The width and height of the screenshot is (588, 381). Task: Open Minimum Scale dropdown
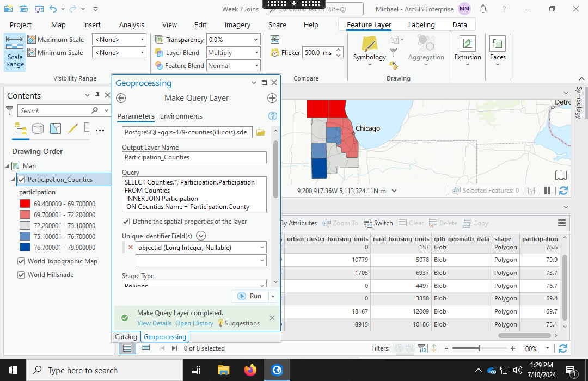(143, 52)
